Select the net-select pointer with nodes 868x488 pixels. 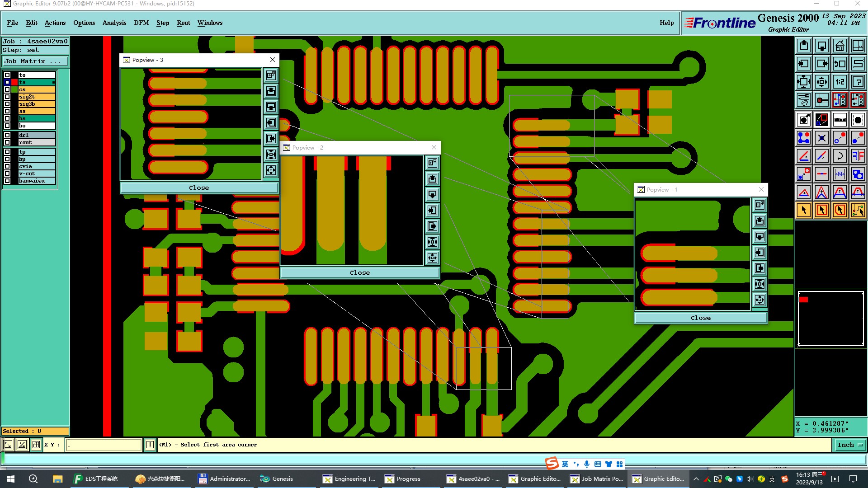click(x=858, y=210)
